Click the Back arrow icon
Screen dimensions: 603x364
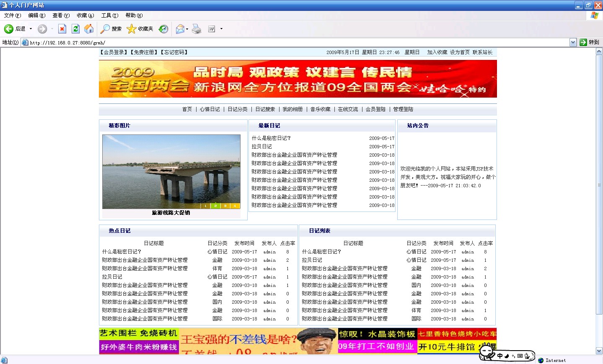tap(9, 29)
